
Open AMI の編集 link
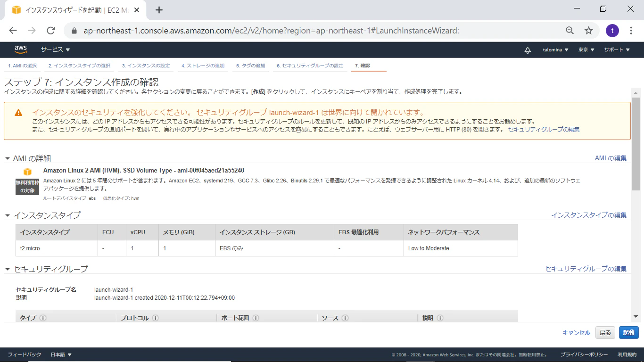tap(611, 158)
